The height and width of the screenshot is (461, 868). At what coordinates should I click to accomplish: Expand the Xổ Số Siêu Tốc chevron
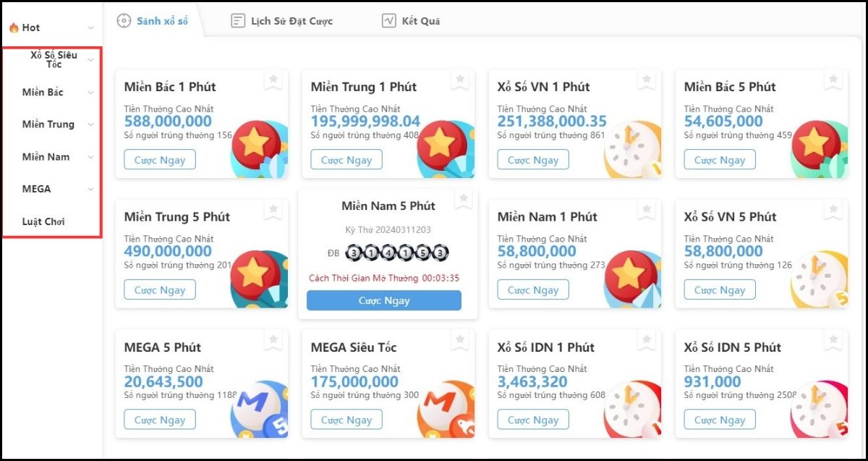pyautogui.click(x=90, y=60)
